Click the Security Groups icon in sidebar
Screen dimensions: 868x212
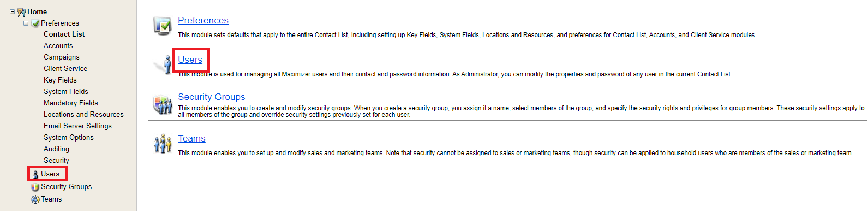(35, 187)
